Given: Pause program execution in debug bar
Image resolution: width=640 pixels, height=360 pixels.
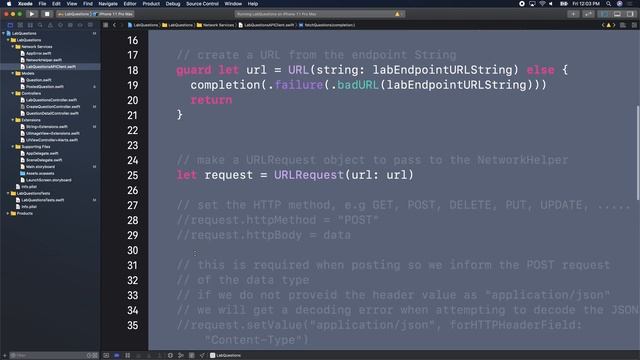Looking at the screenshot, I should 127,356.
